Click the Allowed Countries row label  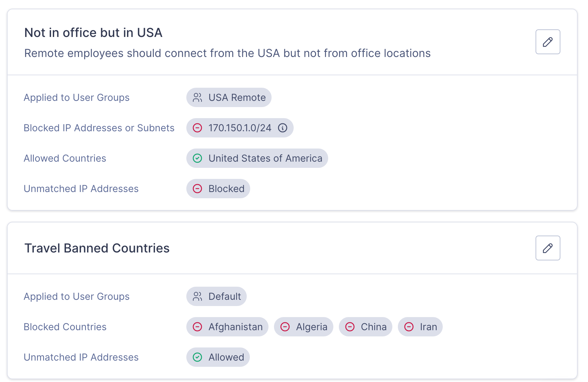click(65, 158)
